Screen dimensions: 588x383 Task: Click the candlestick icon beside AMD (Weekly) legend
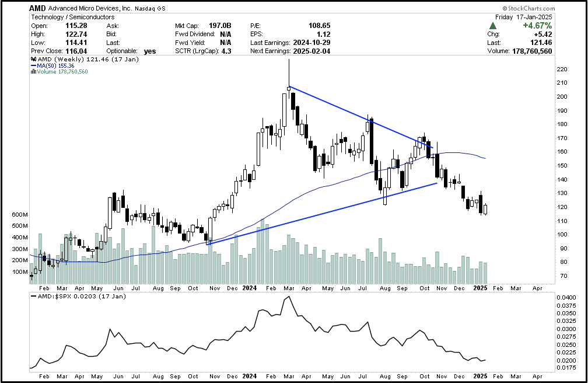click(33, 60)
